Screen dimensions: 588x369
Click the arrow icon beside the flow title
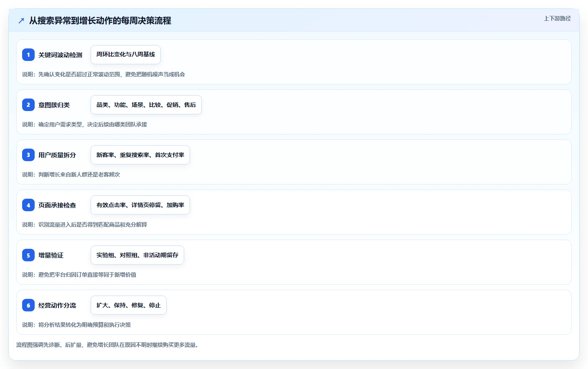coord(21,20)
